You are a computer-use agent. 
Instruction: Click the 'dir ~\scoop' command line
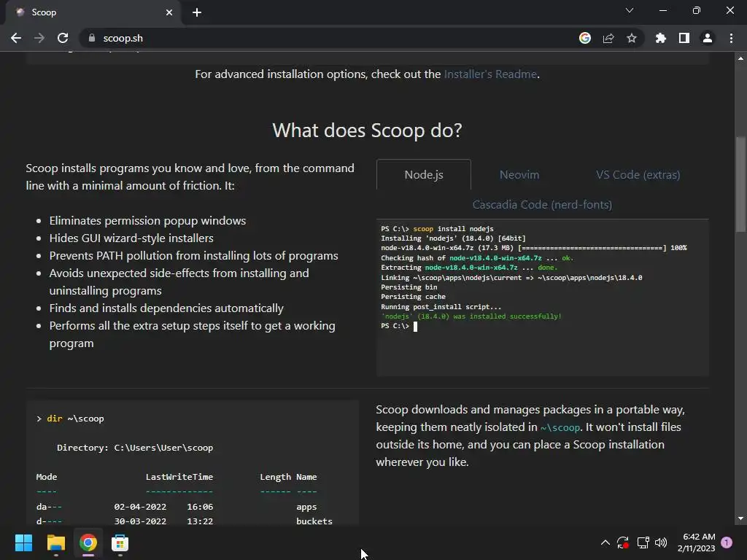(x=70, y=419)
